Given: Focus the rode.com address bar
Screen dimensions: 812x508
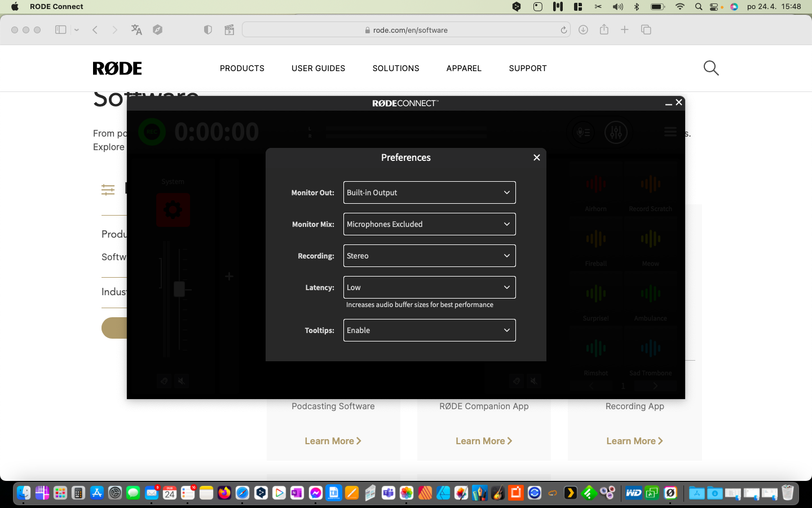Looking at the screenshot, I should [406, 30].
